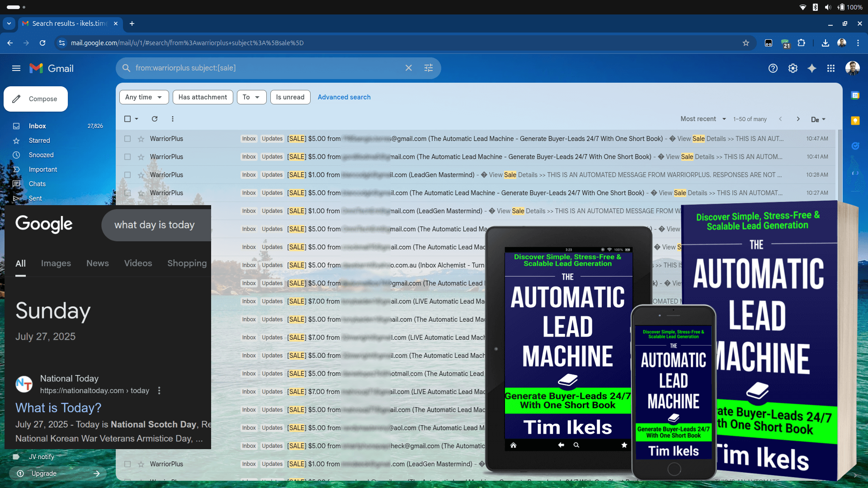
Task: Clear the search query with the X icon
Action: (x=409, y=68)
